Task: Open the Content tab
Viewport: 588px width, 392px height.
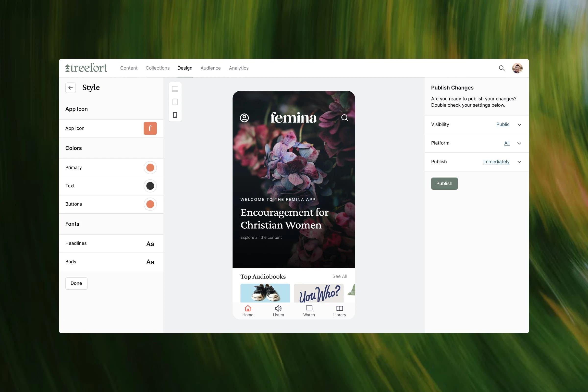Action: point(129,68)
